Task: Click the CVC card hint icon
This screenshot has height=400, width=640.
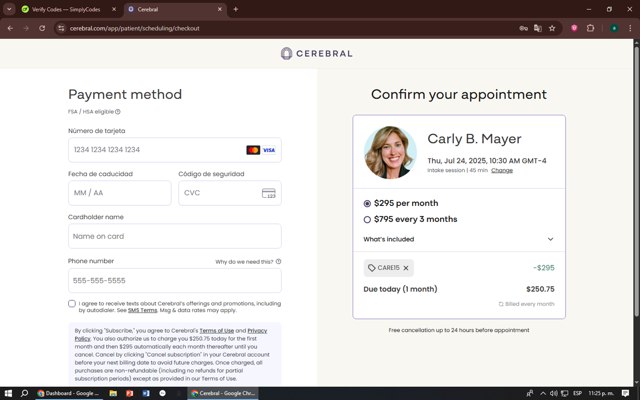Action: click(x=269, y=193)
